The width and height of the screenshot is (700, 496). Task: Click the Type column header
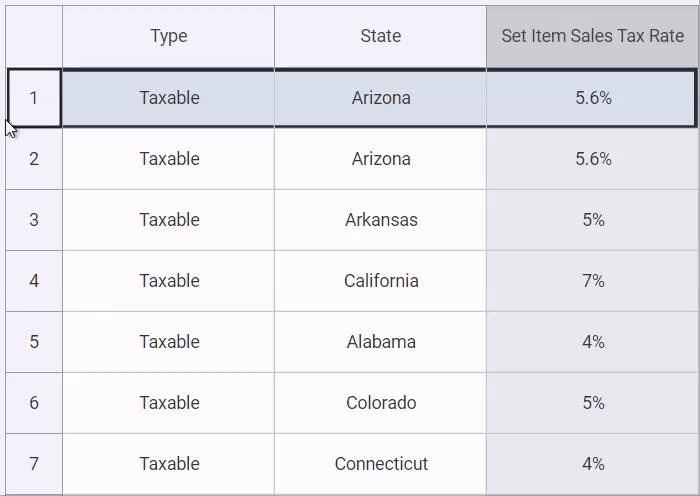[x=169, y=36]
